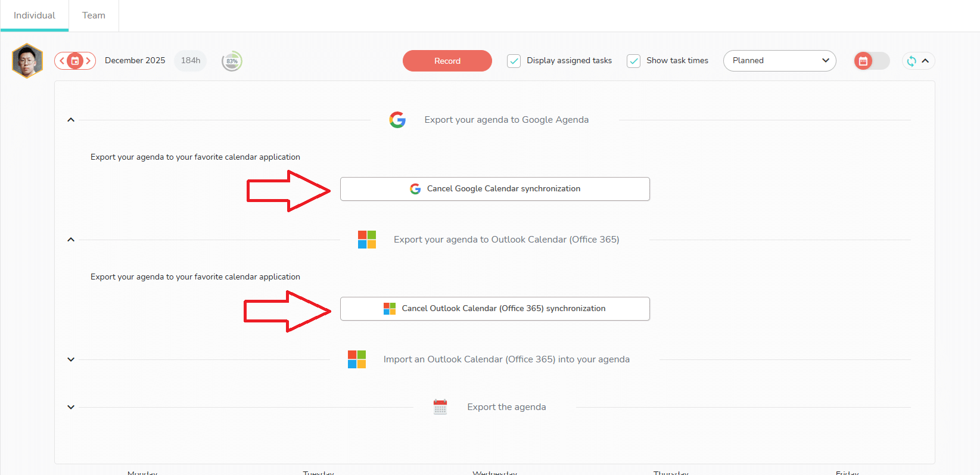Open the Planned dropdown
The height and width of the screenshot is (475, 980).
point(779,61)
